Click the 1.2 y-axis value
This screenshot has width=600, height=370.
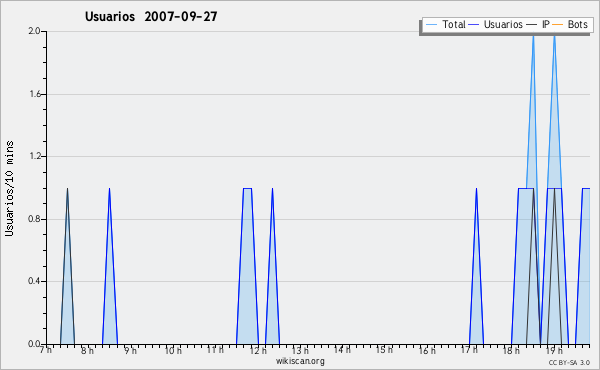(34, 156)
